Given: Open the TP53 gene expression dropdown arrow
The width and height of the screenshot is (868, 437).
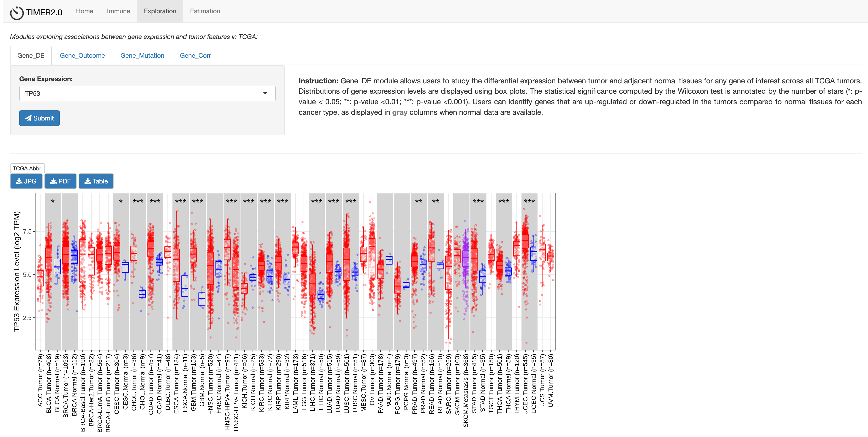Looking at the screenshot, I should 265,93.
